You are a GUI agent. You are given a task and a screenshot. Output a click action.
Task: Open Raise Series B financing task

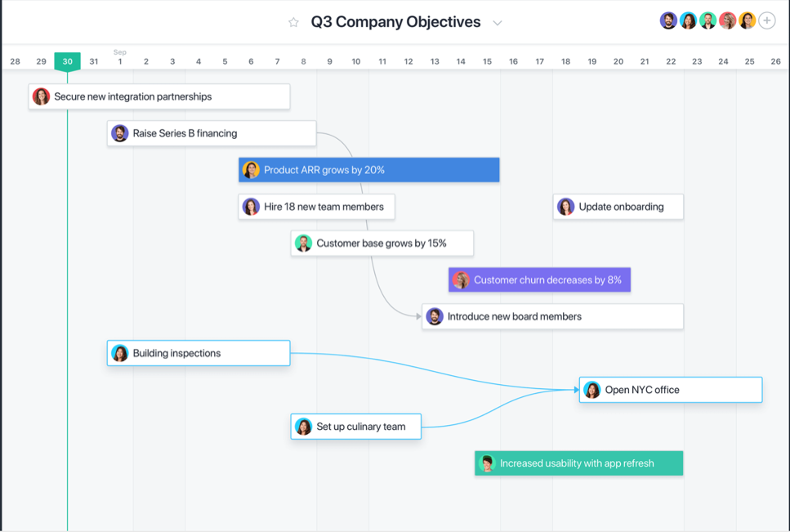coord(212,133)
